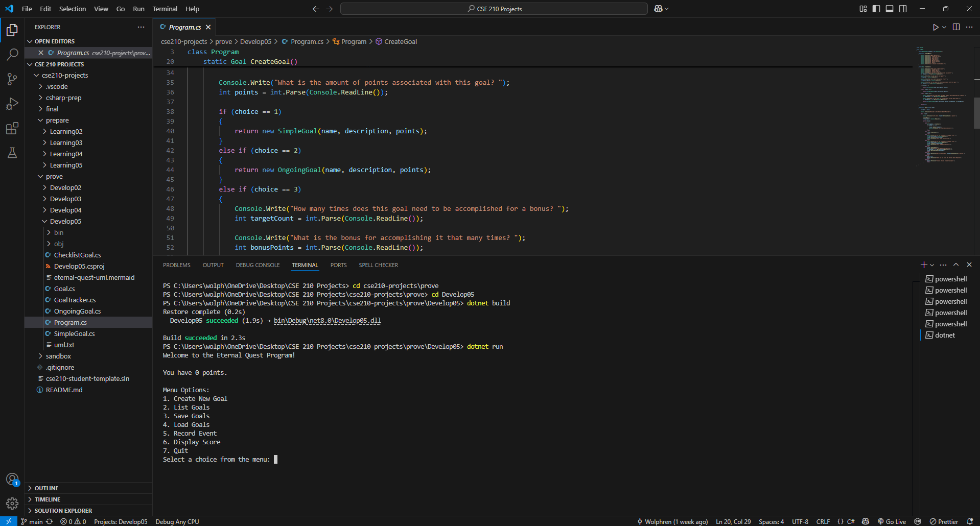This screenshot has height=526, width=980.
Task: Collapse the Develop05 folder
Action: tap(65, 221)
